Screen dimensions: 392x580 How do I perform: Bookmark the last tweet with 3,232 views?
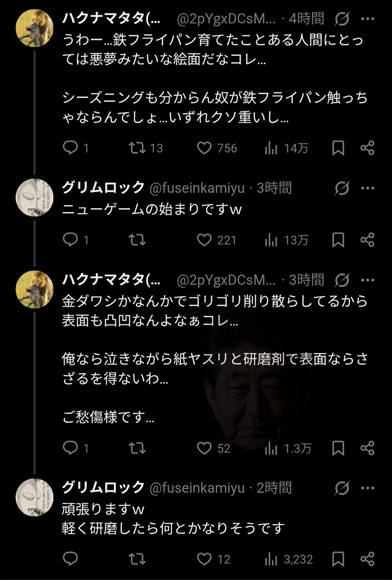tap(338, 559)
